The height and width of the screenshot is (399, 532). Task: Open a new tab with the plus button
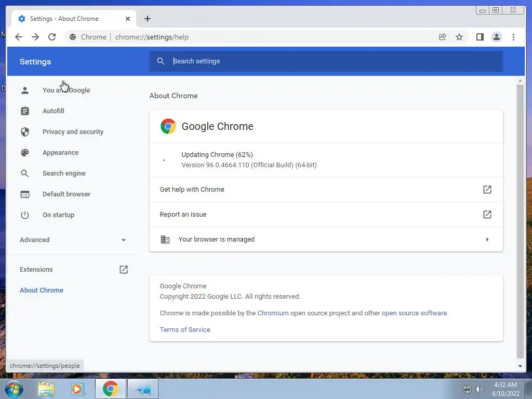[147, 19]
